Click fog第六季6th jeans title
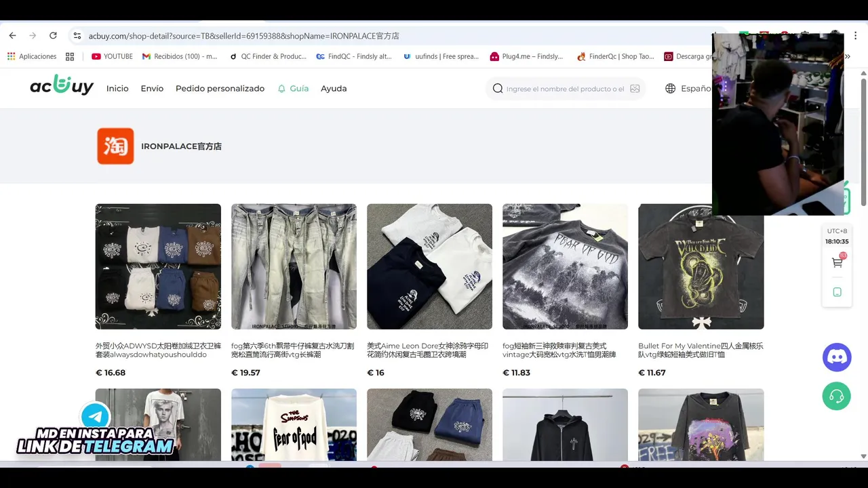 click(x=292, y=350)
